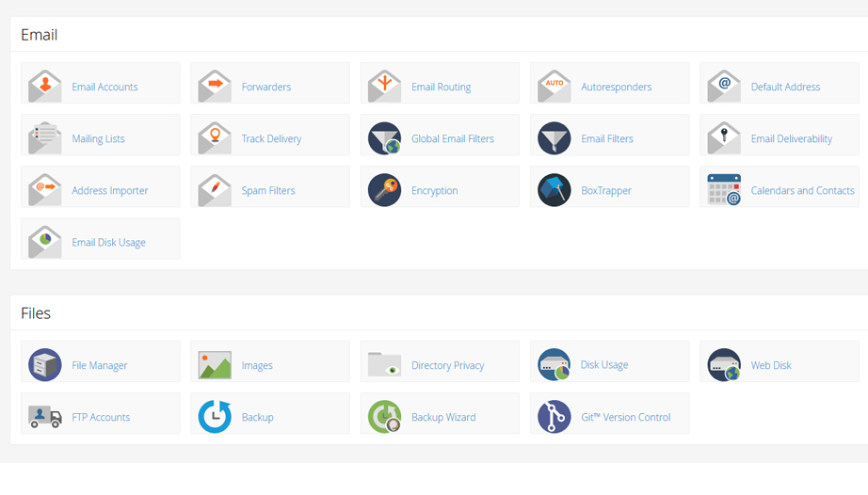Go to Mailing Lists link
Image resolution: width=868 pixels, height=495 pixels.
98,138
